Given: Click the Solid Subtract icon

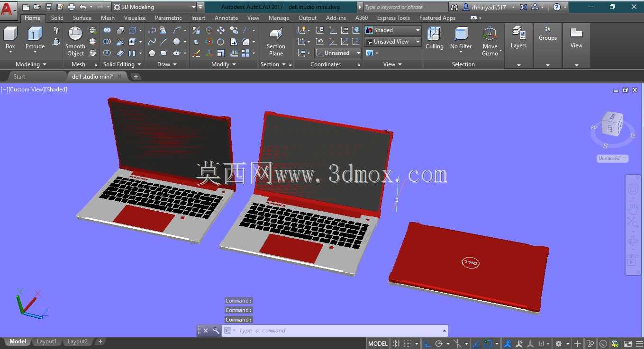Looking at the screenshot, I should (108, 42).
